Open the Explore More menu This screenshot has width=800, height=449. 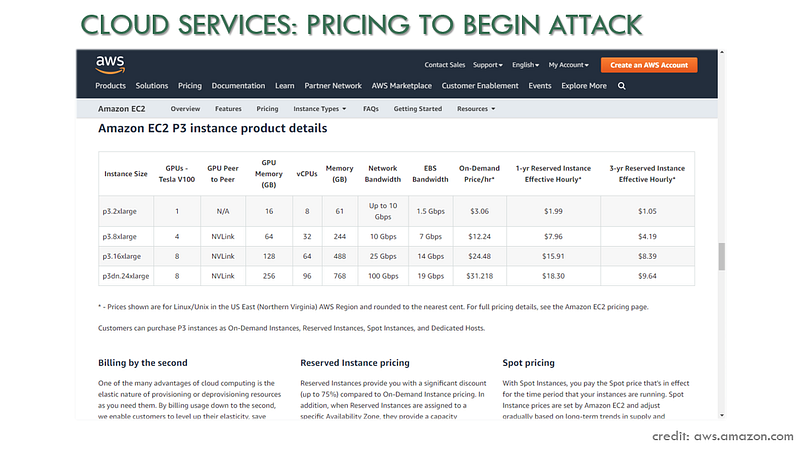(x=584, y=86)
